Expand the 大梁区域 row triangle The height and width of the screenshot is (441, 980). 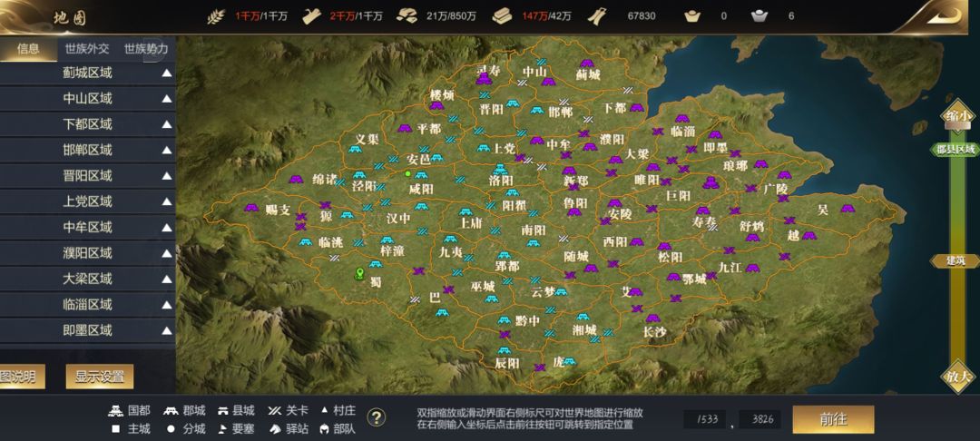[167, 279]
